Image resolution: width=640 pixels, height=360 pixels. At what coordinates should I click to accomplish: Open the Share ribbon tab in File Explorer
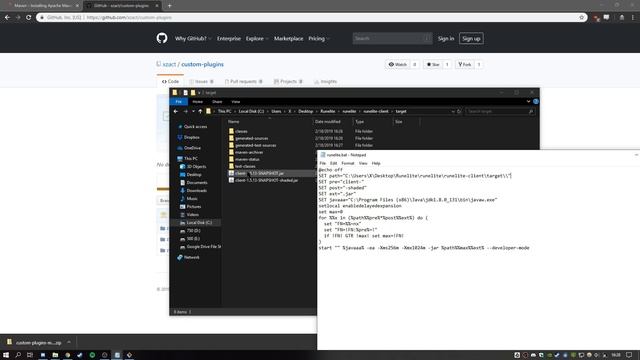217,102
